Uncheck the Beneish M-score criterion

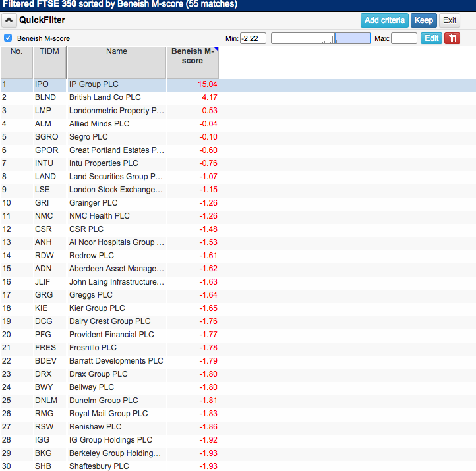(8, 38)
